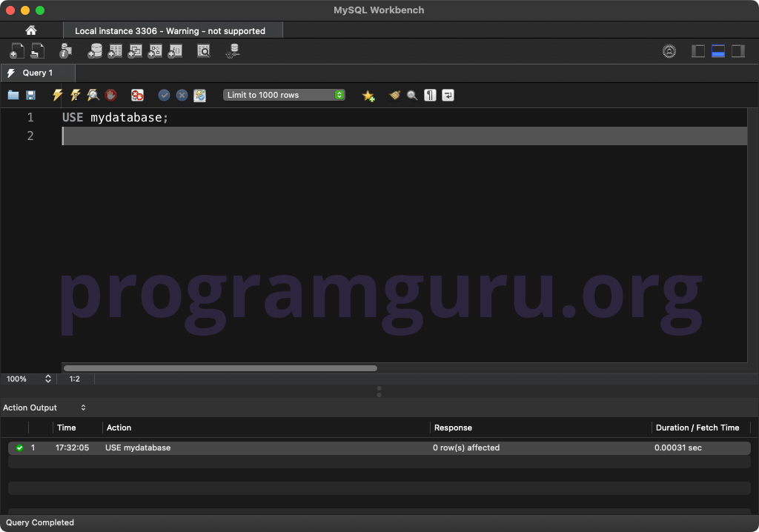
Task: Click the 1:2 cursor position indicator
Action: click(x=75, y=379)
